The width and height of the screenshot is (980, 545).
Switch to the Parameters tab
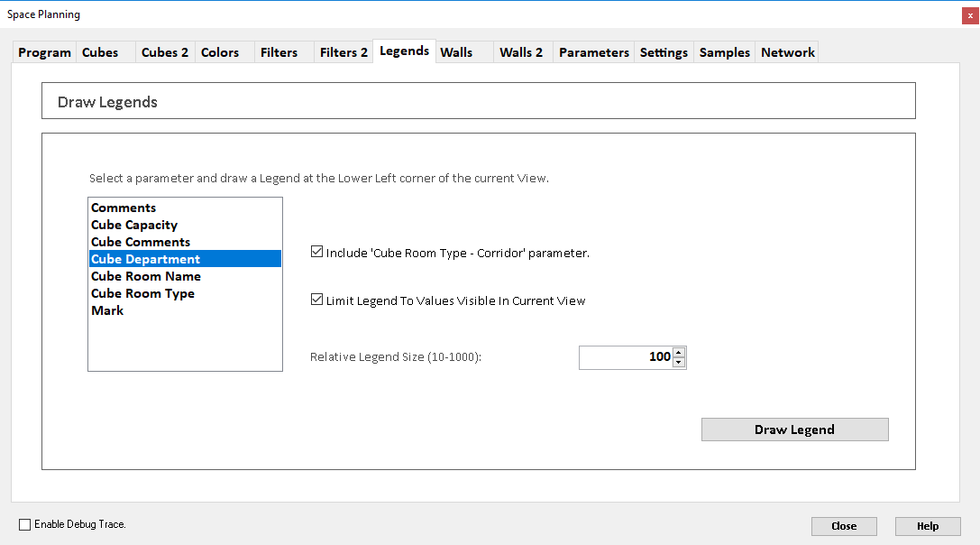click(594, 52)
